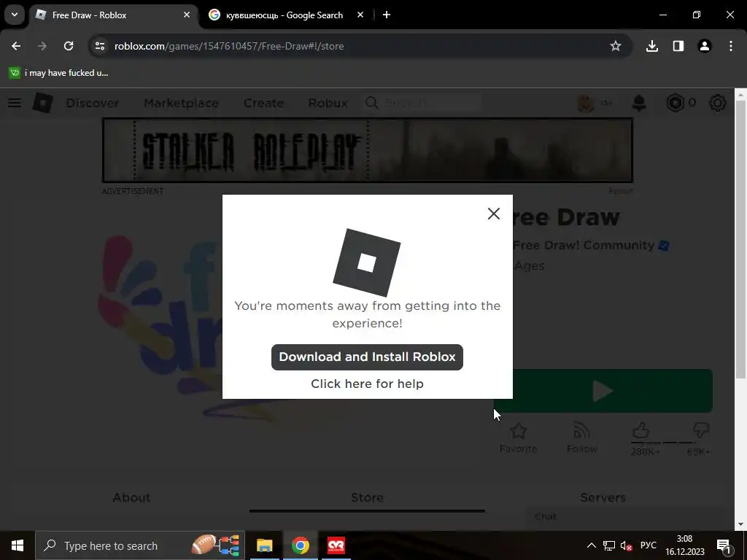Open the Windows Start menu
The width and height of the screenshot is (747, 560).
click(18, 545)
